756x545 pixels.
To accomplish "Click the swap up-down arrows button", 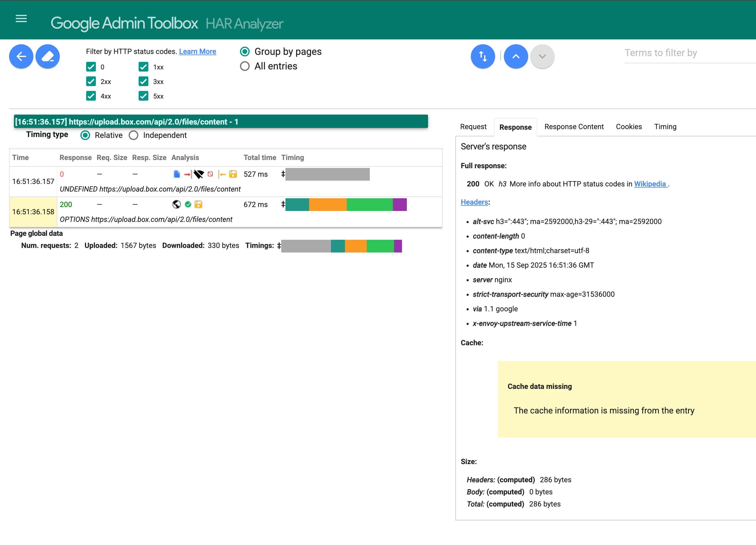I will pos(482,56).
